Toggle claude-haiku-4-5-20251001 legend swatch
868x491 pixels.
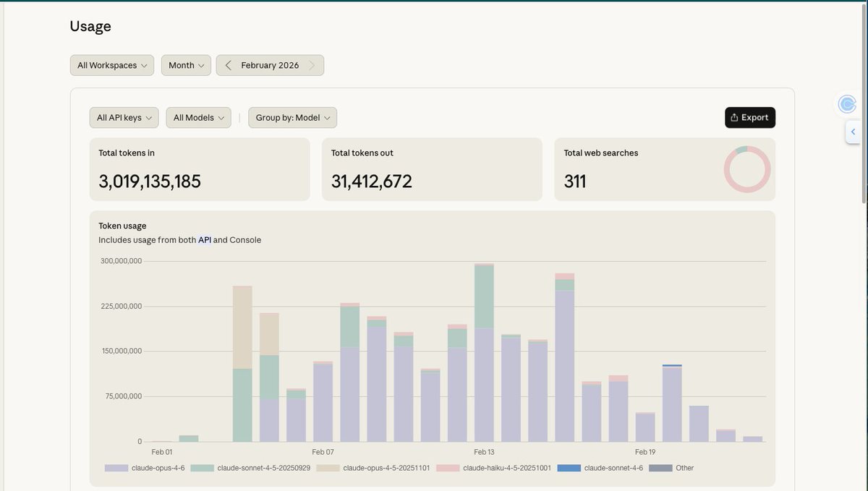pos(448,468)
